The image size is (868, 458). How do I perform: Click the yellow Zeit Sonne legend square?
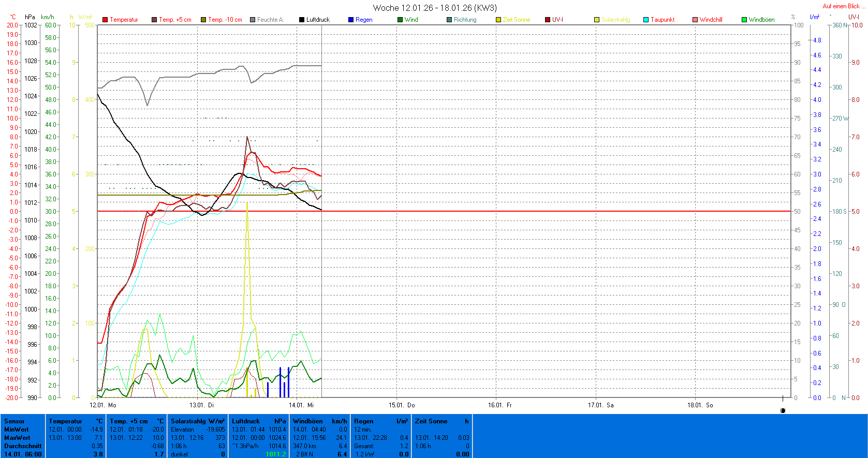tap(498, 20)
